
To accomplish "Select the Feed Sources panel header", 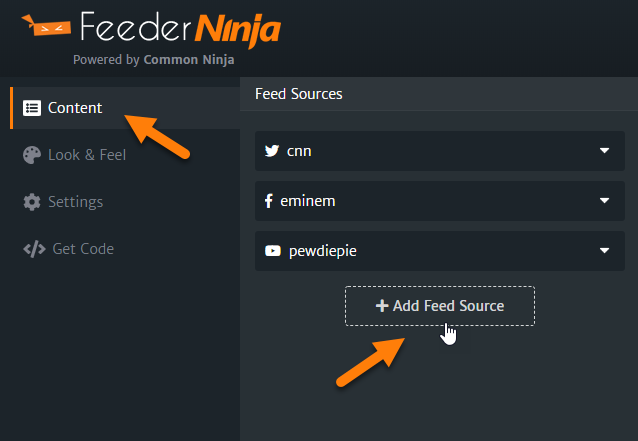I will coord(439,94).
